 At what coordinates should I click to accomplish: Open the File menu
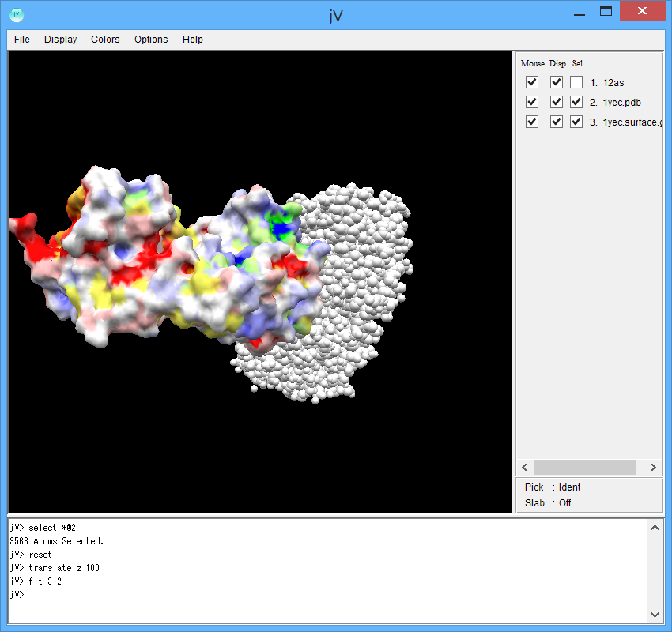coord(22,39)
